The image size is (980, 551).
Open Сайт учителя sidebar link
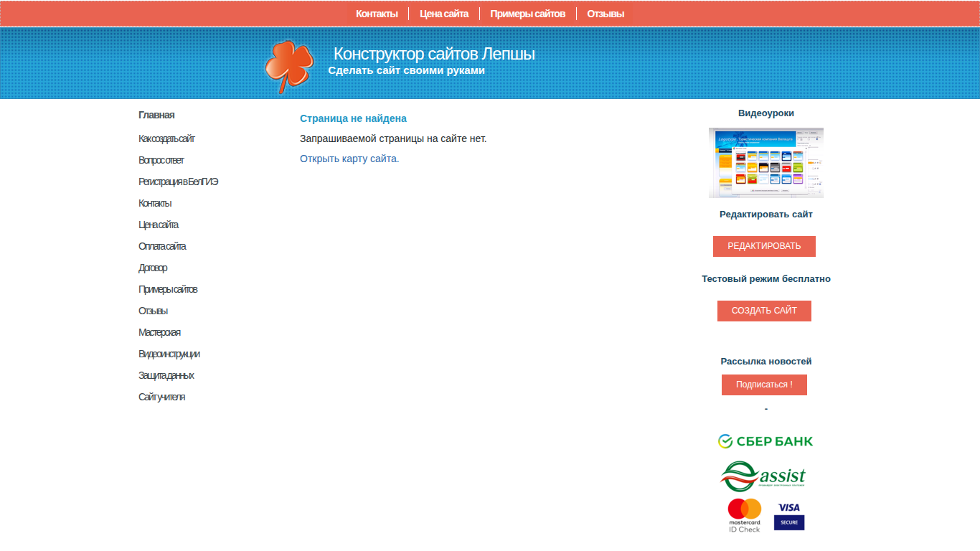tap(161, 397)
